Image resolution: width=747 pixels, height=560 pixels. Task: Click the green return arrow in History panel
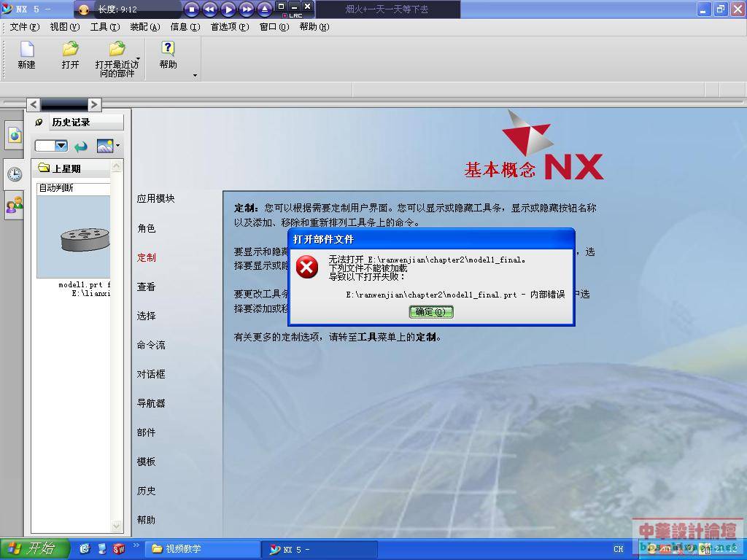click(81, 146)
